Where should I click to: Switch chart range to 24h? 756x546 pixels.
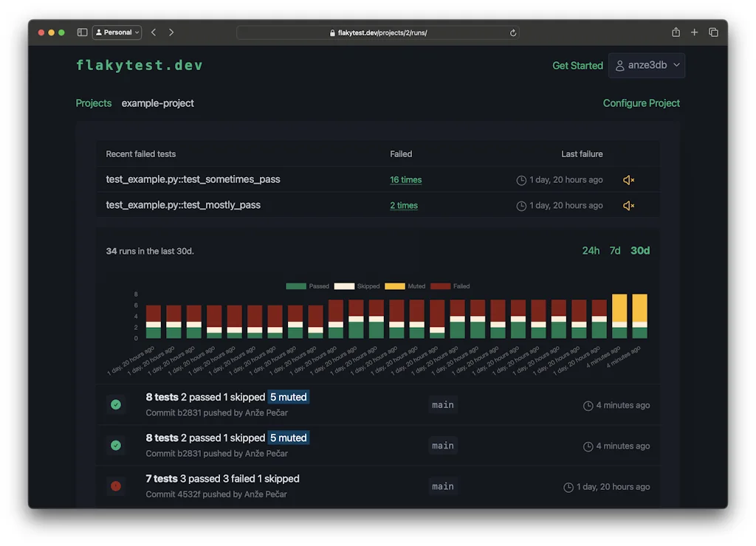click(x=591, y=251)
